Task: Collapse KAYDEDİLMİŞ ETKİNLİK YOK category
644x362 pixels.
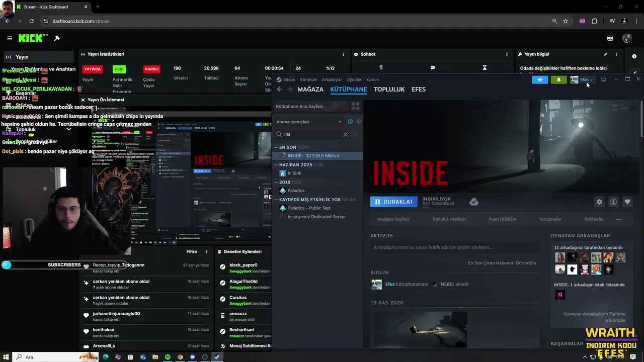Action: 276,200
